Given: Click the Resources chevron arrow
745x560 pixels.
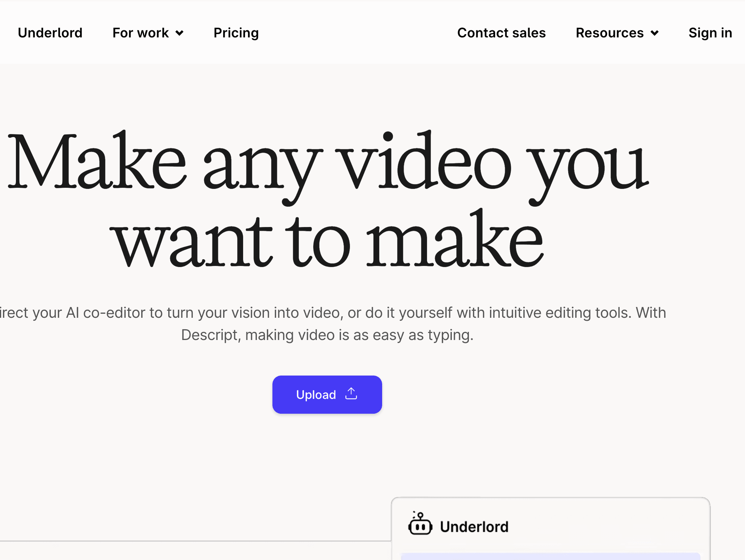Looking at the screenshot, I should coord(655,33).
